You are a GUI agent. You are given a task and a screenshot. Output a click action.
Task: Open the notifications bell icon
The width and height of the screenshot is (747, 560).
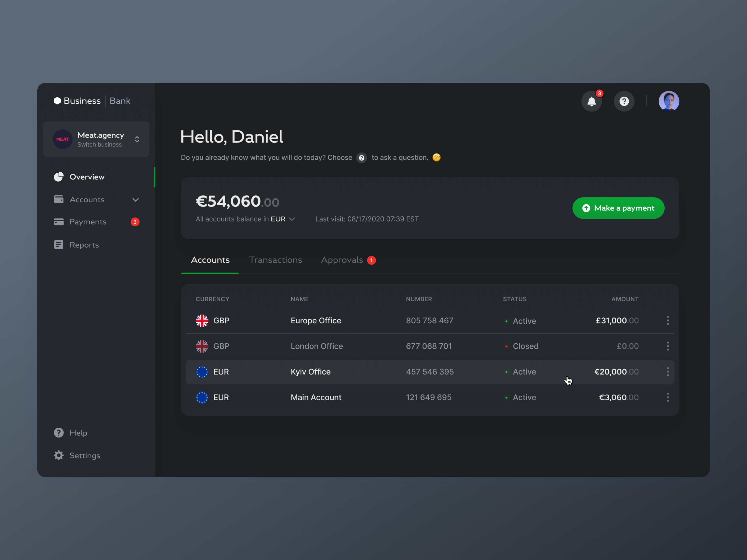591,101
